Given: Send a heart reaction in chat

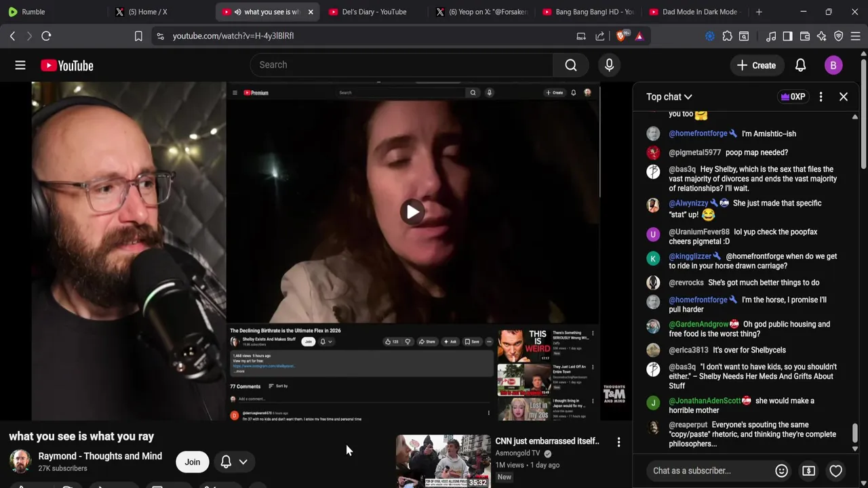Looking at the screenshot, I should coord(835,470).
